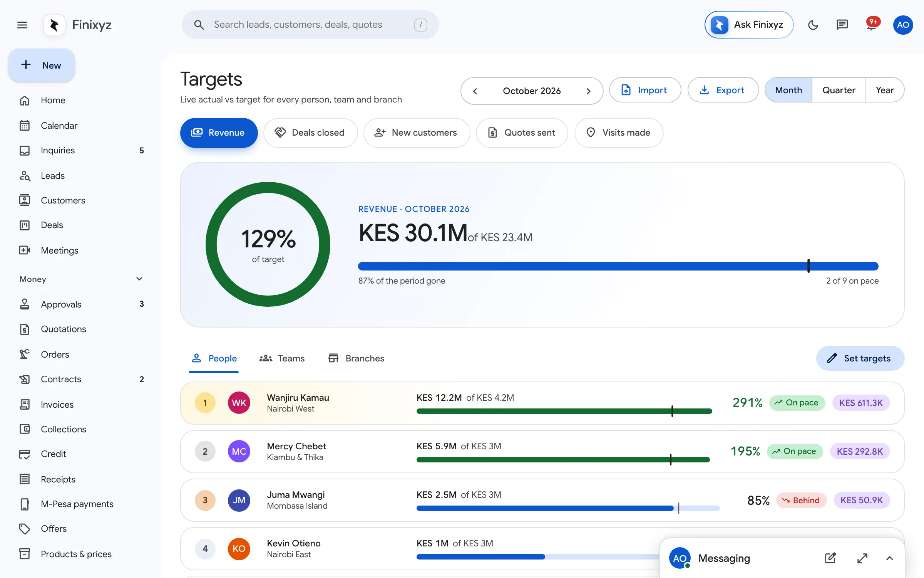The height and width of the screenshot is (578, 924).
Task: Focus the search leads, customers, deals field
Action: tap(310, 25)
